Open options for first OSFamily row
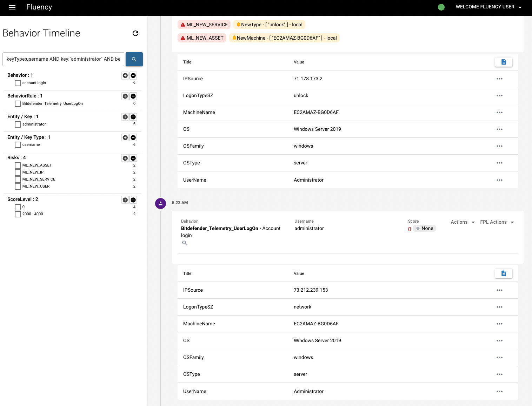 click(500, 146)
